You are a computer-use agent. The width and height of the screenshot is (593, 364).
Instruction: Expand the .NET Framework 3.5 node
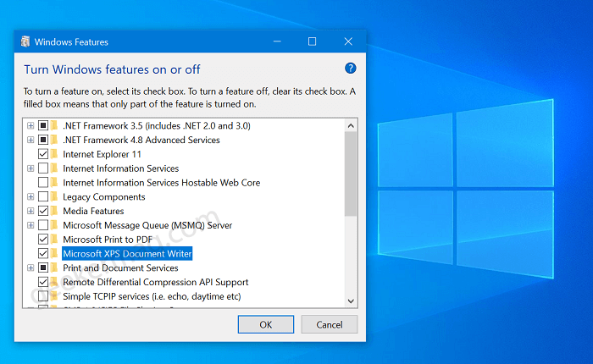point(30,125)
